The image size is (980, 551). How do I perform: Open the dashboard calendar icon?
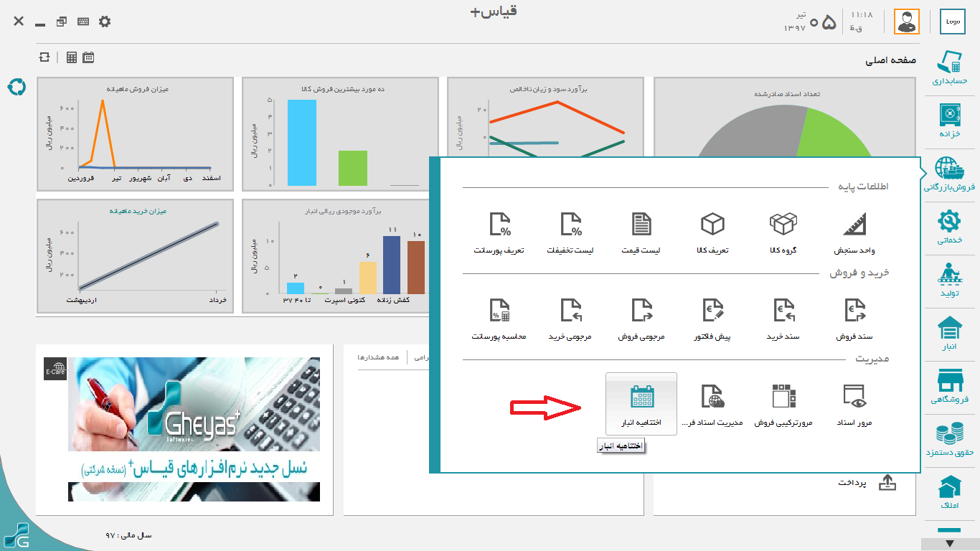88,57
